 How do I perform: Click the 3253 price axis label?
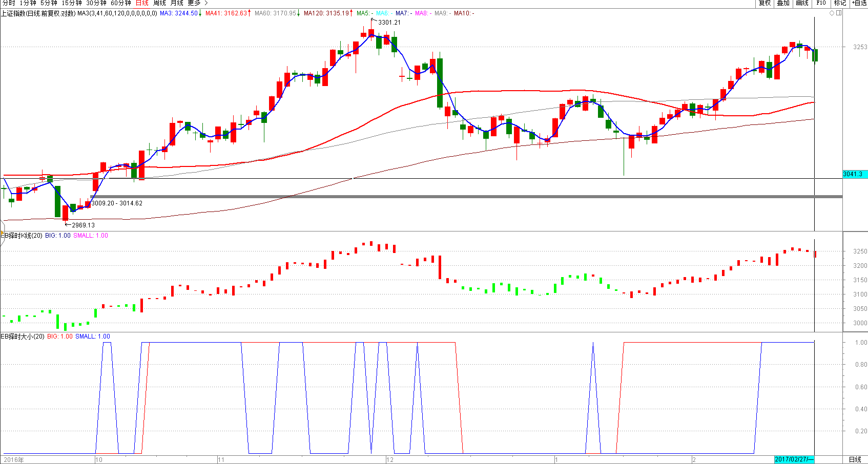pyautogui.click(x=860, y=47)
